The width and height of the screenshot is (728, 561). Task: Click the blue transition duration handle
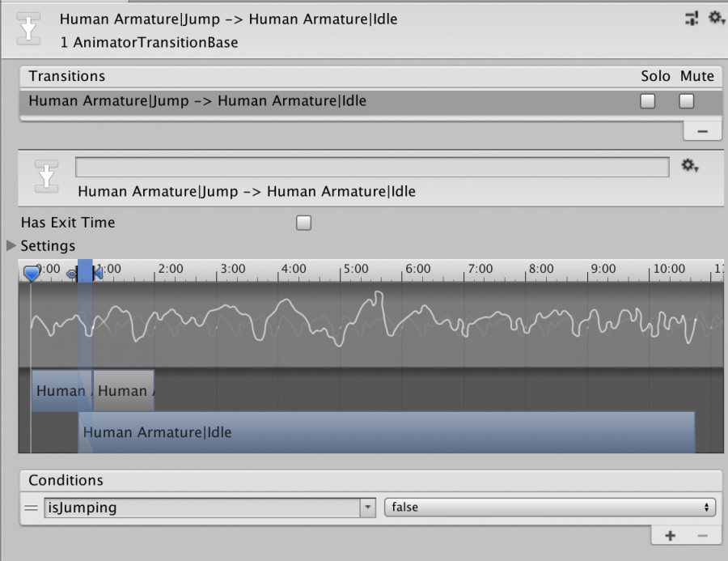coord(85,271)
